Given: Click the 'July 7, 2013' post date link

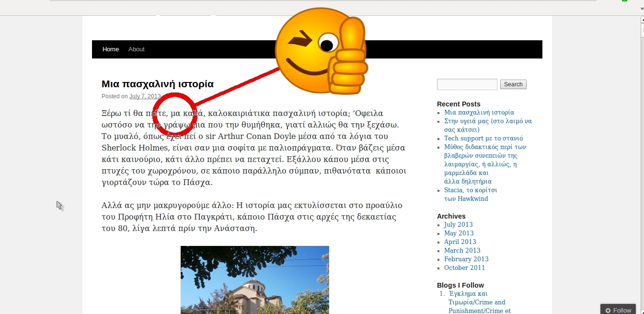Looking at the screenshot, I should [x=145, y=96].
